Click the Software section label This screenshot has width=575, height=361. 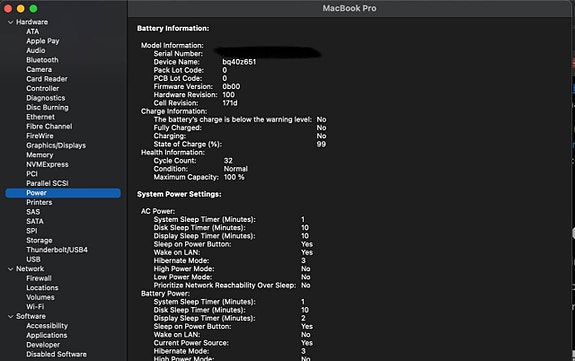(x=31, y=316)
